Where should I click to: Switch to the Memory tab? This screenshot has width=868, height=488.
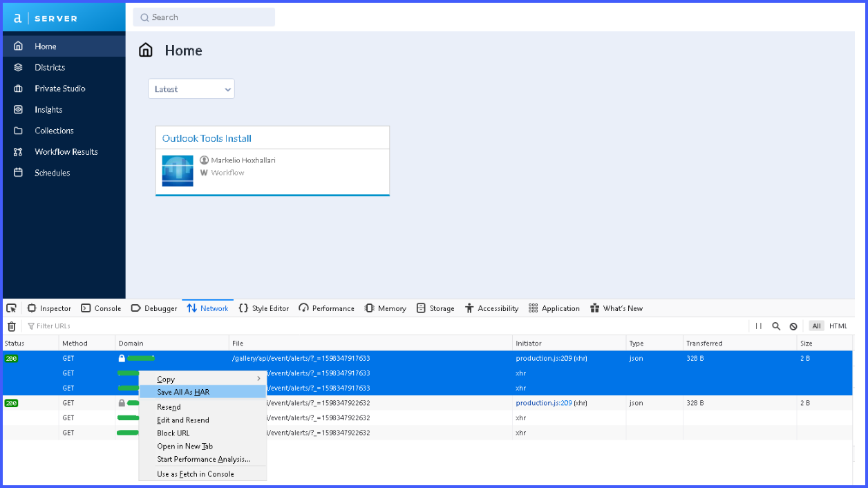click(385, 308)
